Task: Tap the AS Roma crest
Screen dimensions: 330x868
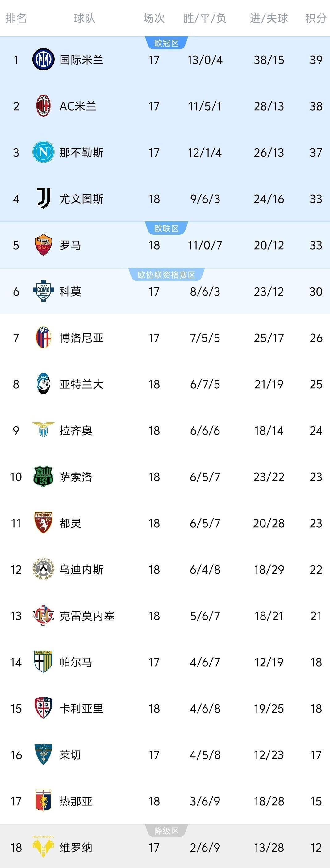Action: [x=43, y=245]
